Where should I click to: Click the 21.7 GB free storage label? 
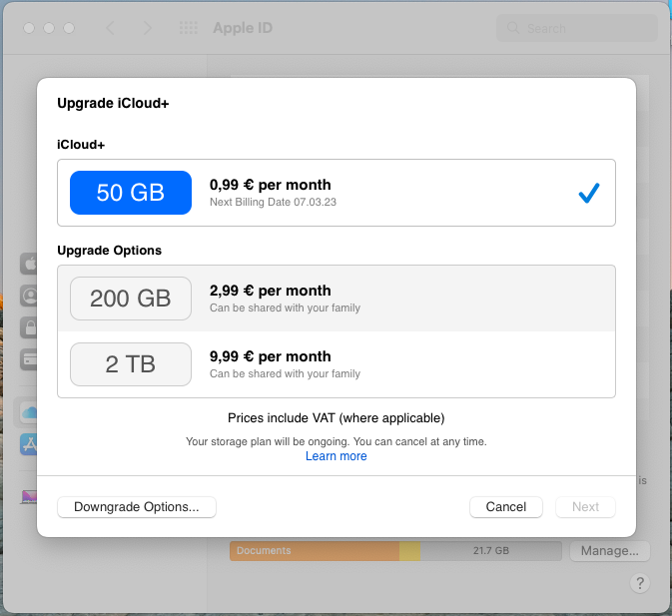[x=491, y=551]
